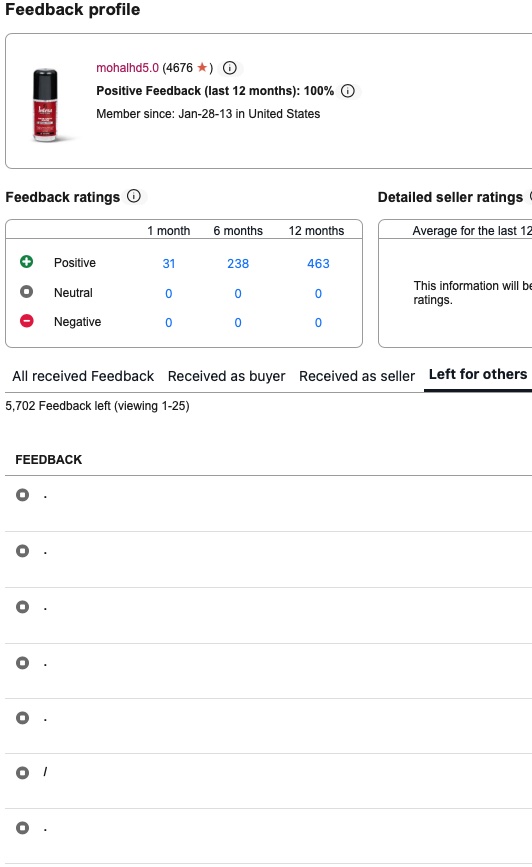Open 1 month neutral count link
Viewport: 532px width, 867px height.
point(169,294)
